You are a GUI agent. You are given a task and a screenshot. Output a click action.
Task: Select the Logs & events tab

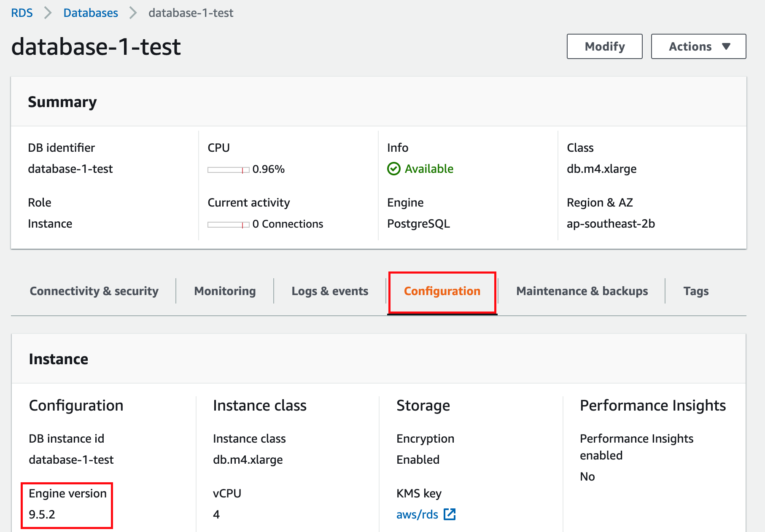(x=330, y=291)
